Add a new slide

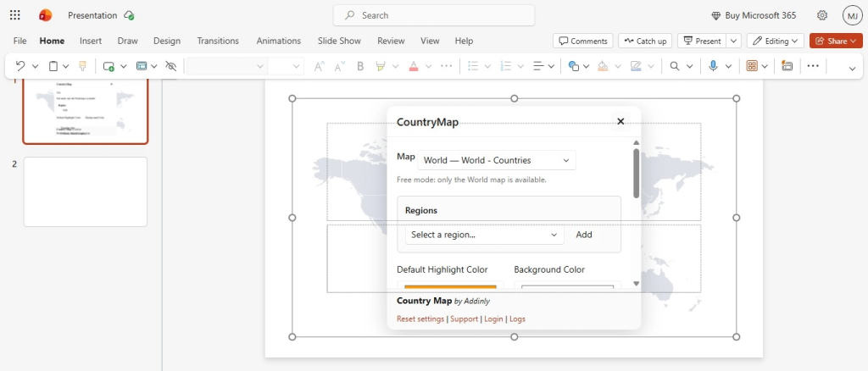[x=108, y=66]
